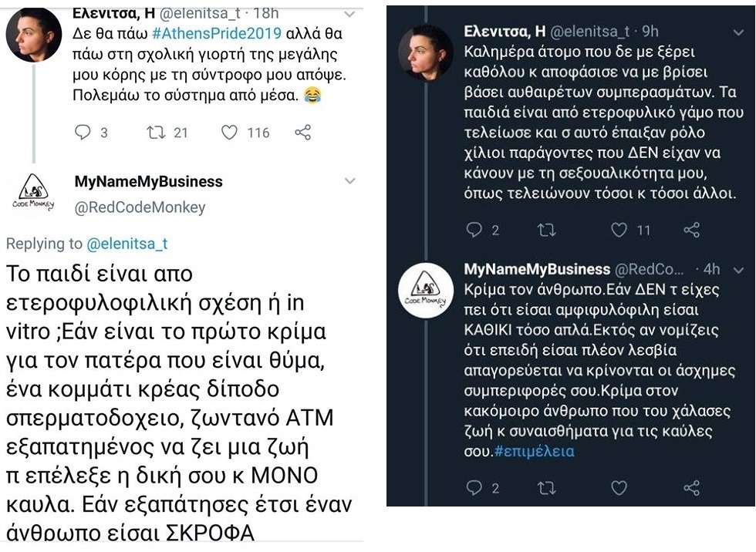The image size is (756, 552).
Task: Reply to the dark-theme 9h tweet
Action: 474,229
